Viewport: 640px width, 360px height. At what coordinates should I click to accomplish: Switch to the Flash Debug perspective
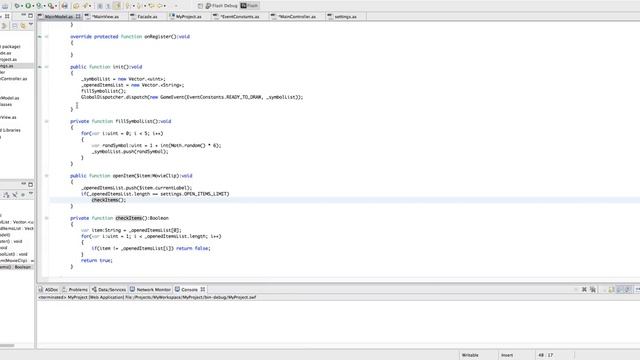221,6
